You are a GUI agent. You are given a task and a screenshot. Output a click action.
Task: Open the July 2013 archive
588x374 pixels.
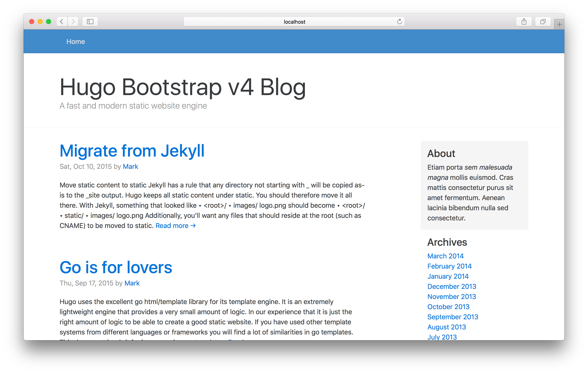coord(442,337)
